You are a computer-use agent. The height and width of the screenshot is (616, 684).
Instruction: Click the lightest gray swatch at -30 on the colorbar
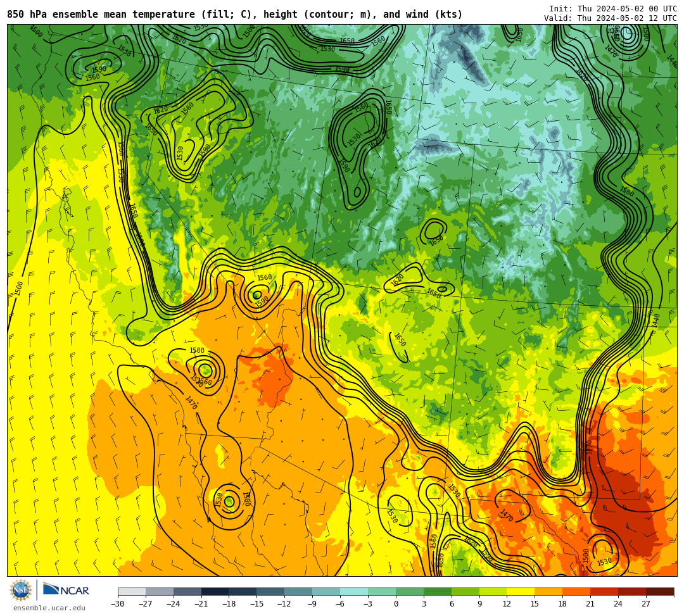132,591
